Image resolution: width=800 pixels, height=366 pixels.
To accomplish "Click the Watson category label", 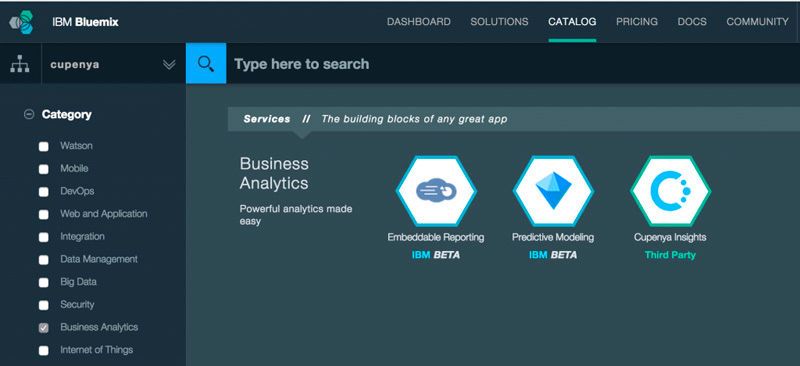I will 77,146.
